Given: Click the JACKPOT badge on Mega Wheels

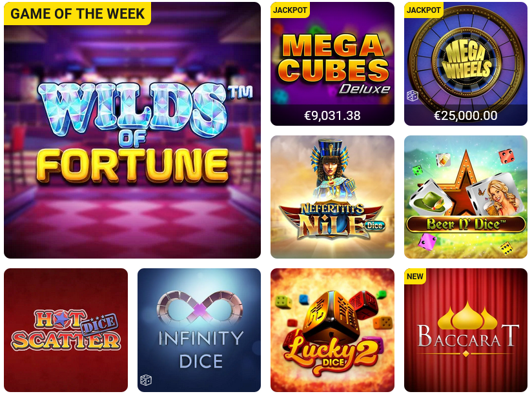Looking at the screenshot, I should point(423,10).
